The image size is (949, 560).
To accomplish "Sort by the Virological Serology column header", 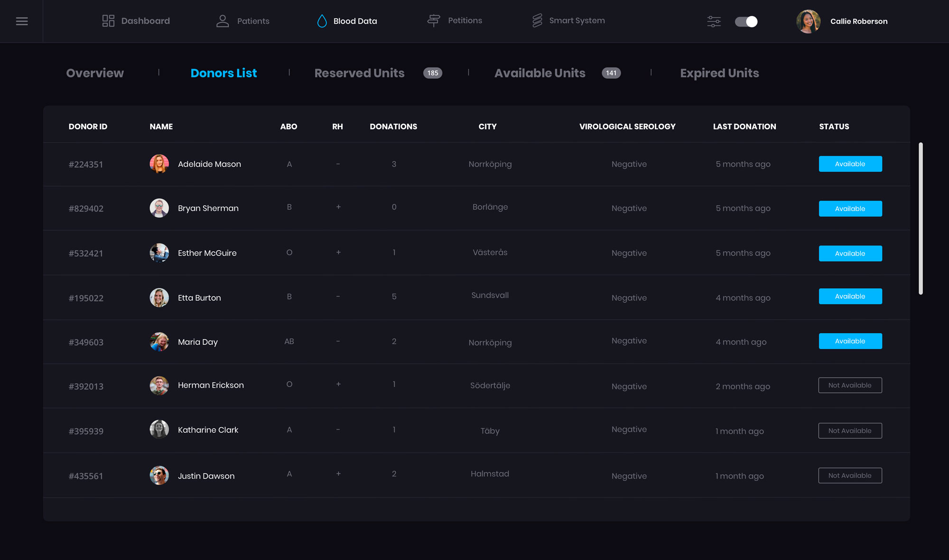I will click(x=627, y=127).
